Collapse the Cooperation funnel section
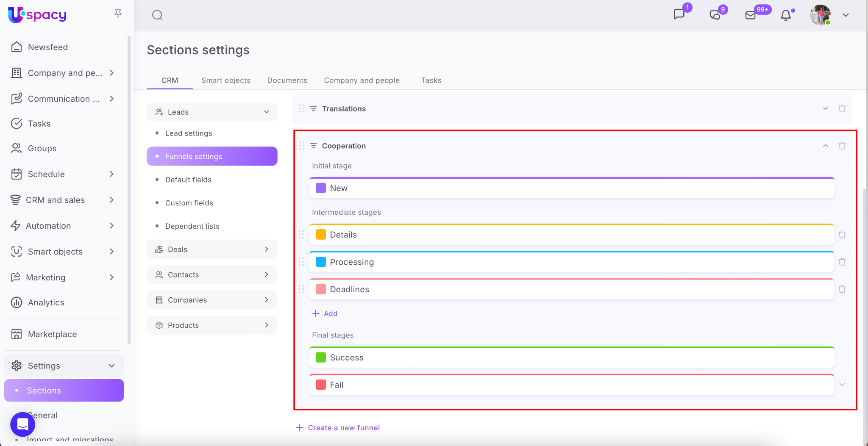 coord(825,146)
